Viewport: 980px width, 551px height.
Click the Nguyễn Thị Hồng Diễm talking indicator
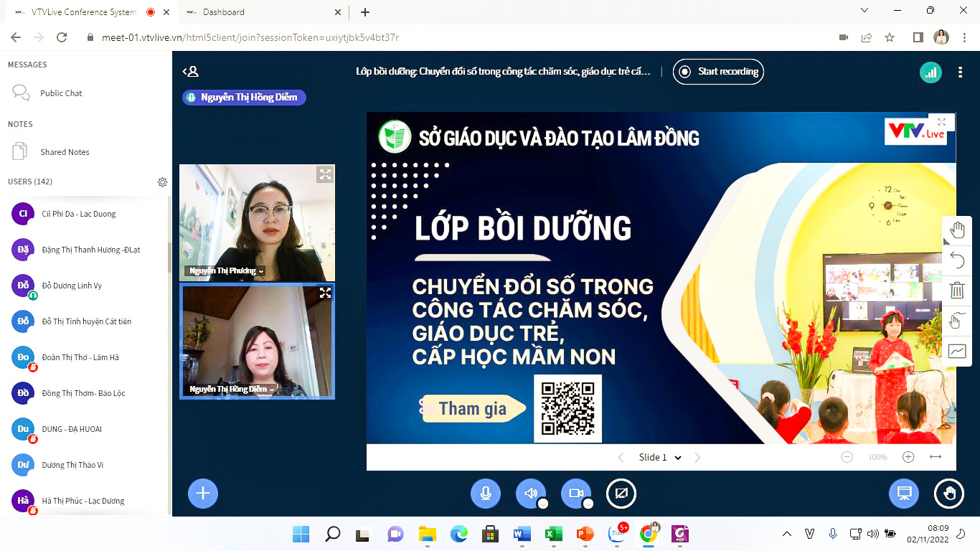click(244, 98)
